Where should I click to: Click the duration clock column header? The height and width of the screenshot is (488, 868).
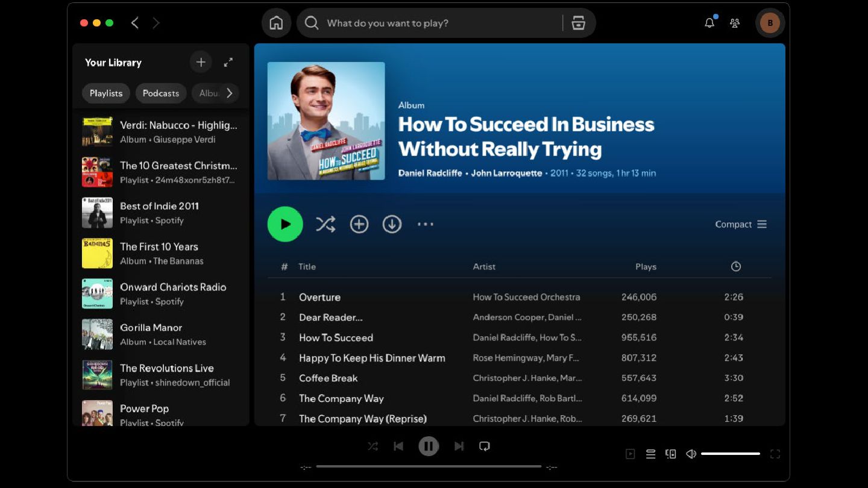735,266
